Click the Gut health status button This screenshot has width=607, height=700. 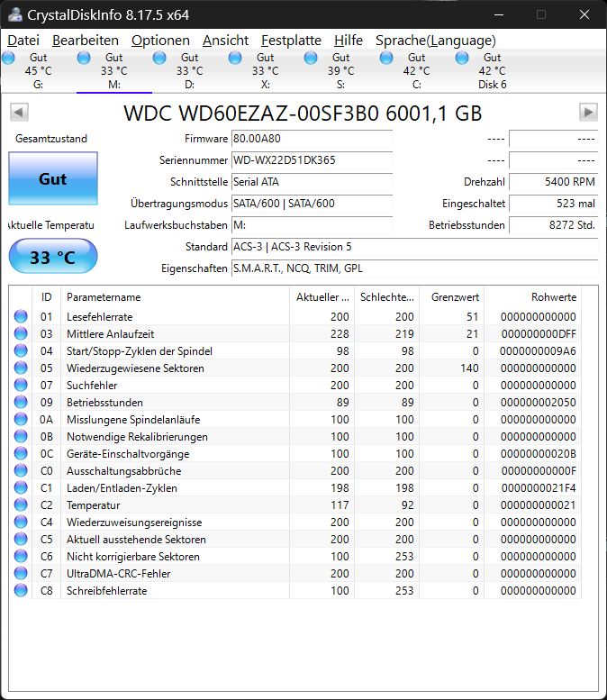coord(53,178)
